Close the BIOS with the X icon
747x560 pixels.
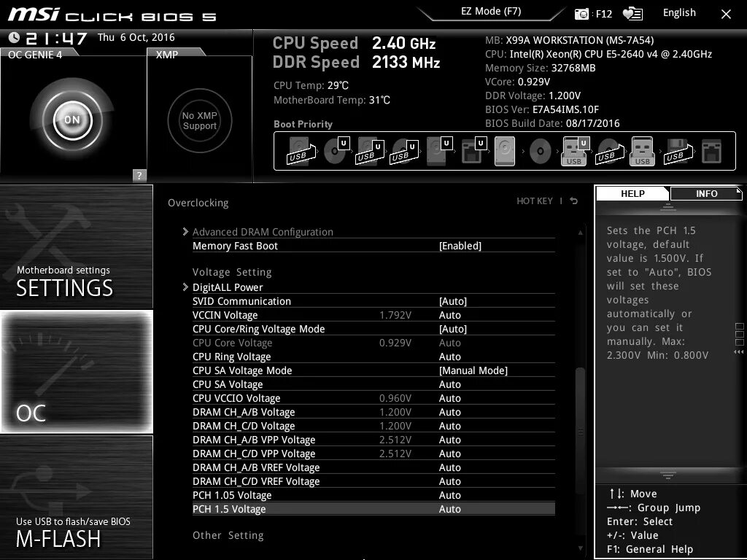coord(726,15)
